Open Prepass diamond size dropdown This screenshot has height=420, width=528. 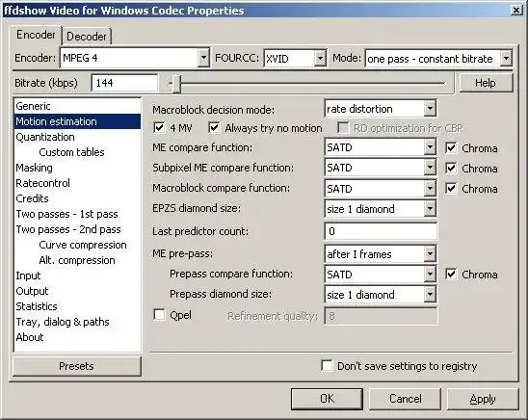click(381, 295)
